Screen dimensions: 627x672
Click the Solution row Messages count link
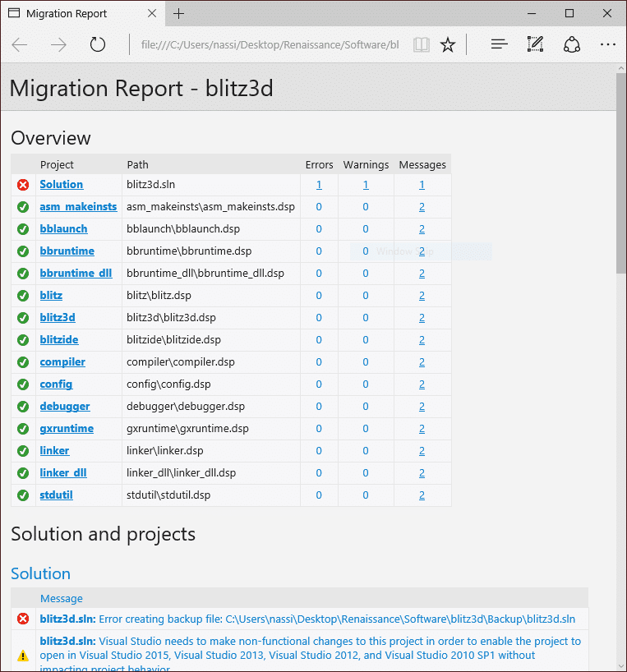point(422,185)
